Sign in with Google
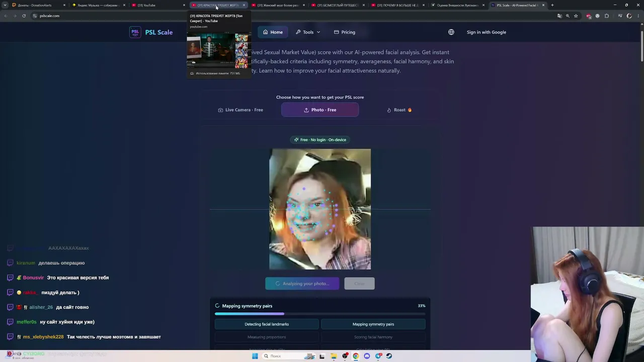Image resolution: width=644 pixels, height=362 pixels. [x=487, y=32]
